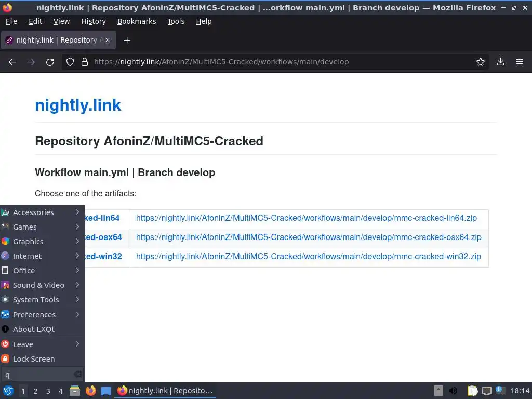
Task: Expand the Office submenu
Action: click(x=42, y=271)
